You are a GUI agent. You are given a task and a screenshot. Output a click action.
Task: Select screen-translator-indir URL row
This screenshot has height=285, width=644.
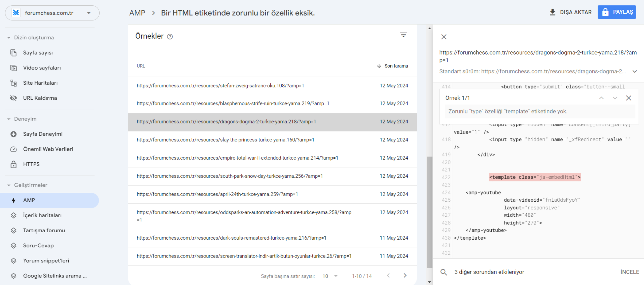(x=272, y=256)
